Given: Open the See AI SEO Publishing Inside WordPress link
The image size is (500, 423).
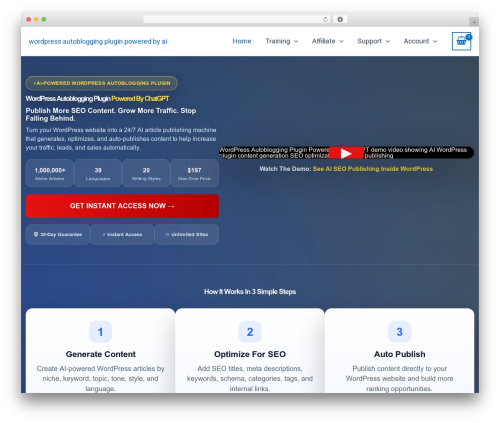Looking at the screenshot, I should point(373,169).
